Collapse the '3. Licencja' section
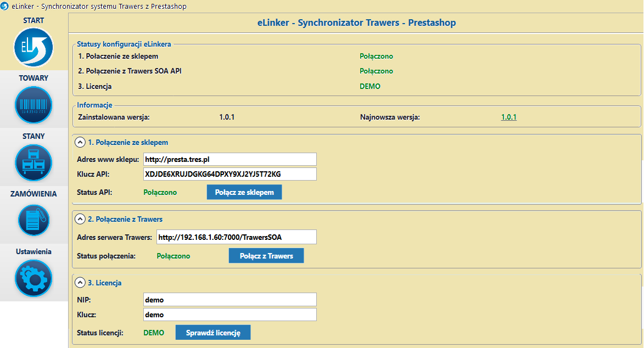644x348 pixels. pos(80,283)
